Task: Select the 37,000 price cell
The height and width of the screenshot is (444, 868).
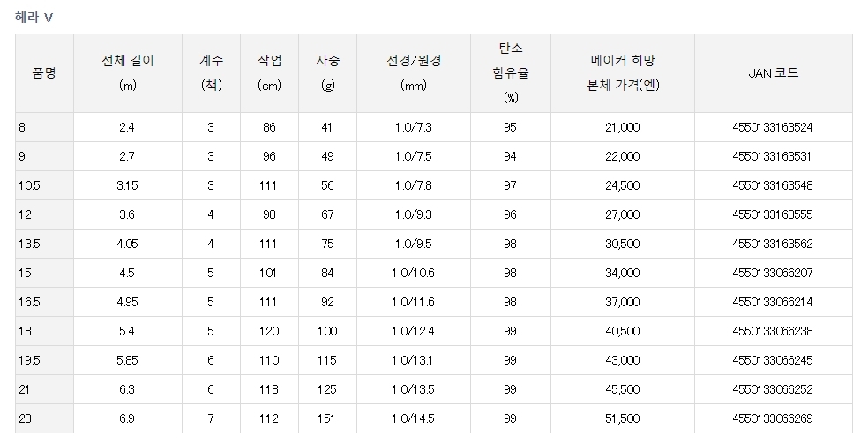Action: coord(624,302)
